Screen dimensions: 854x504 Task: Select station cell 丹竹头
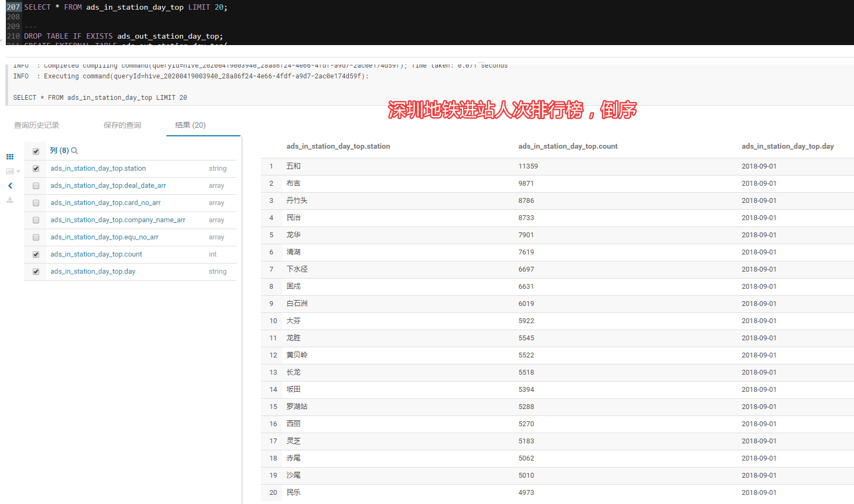[297, 201]
